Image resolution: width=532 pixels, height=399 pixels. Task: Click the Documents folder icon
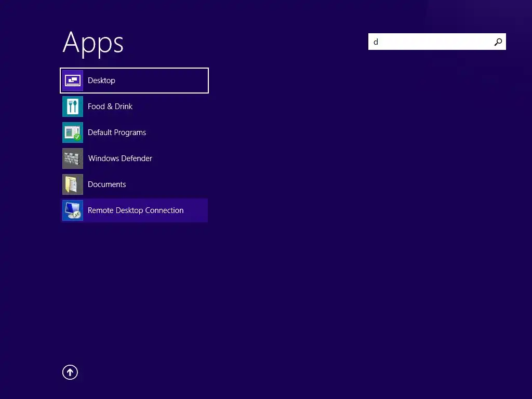click(73, 184)
